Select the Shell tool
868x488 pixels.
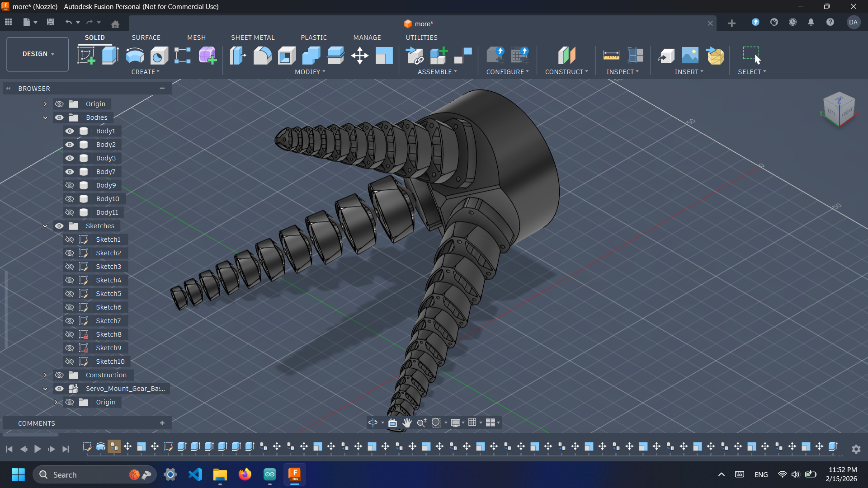(287, 56)
